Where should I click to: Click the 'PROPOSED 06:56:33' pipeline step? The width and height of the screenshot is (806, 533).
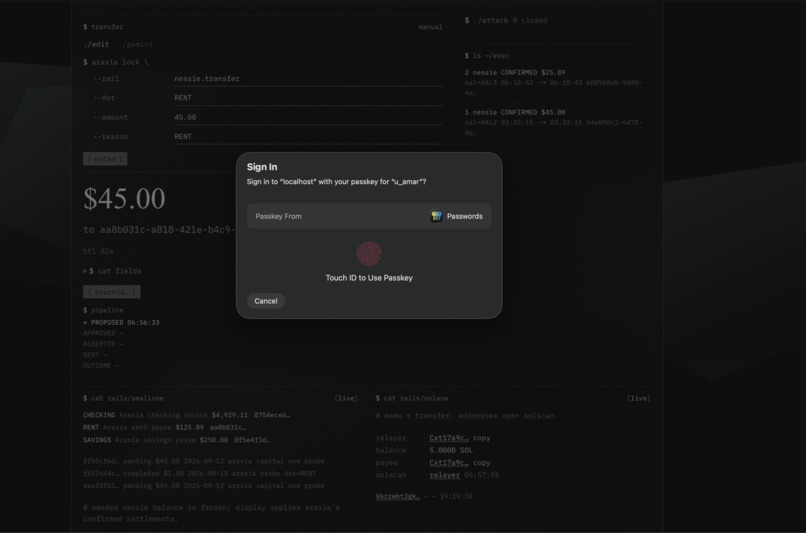coord(121,322)
